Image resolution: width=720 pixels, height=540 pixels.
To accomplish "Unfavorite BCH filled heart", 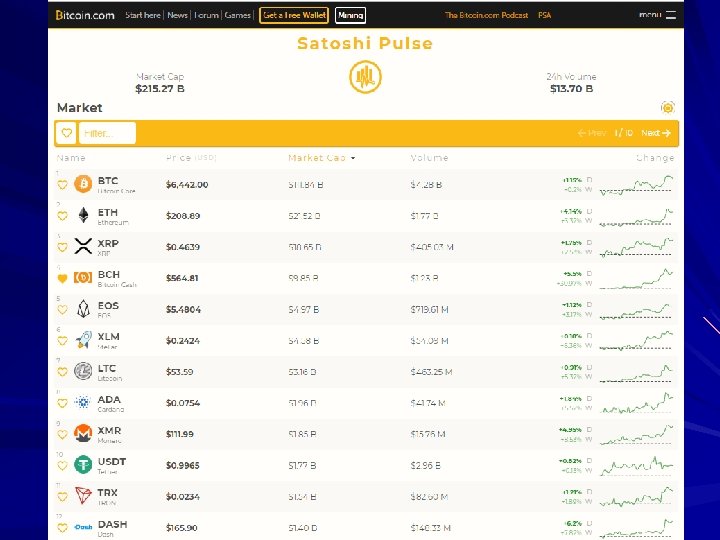I will click(62, 278).
